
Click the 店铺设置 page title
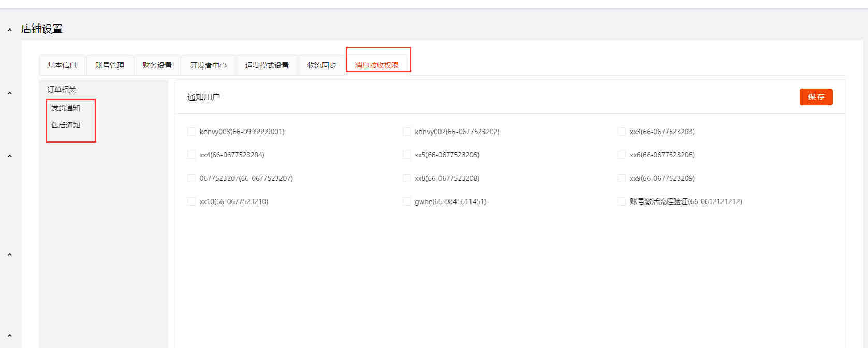(x=41, y=29)
